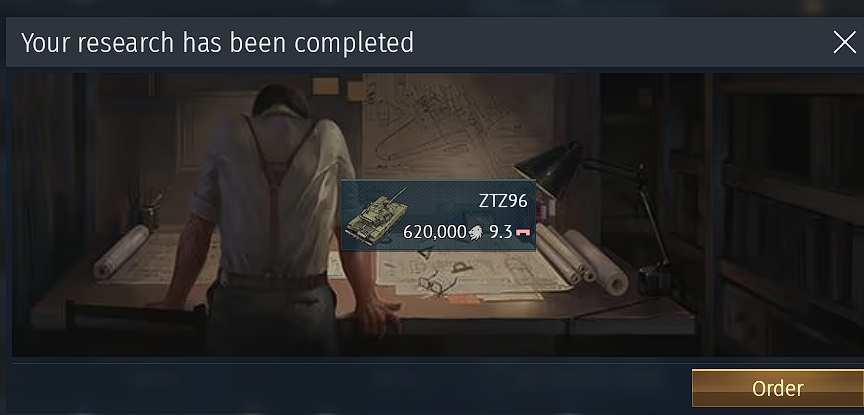Click the empty footer bar beside Order
The width and height of the screenshot is (864, 415).
point(347,389)
